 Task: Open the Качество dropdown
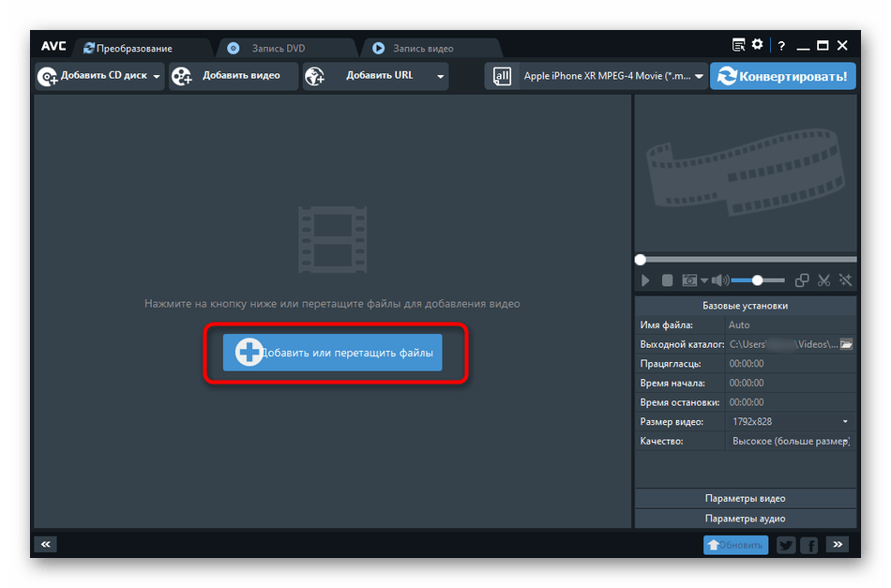(791, 441)
